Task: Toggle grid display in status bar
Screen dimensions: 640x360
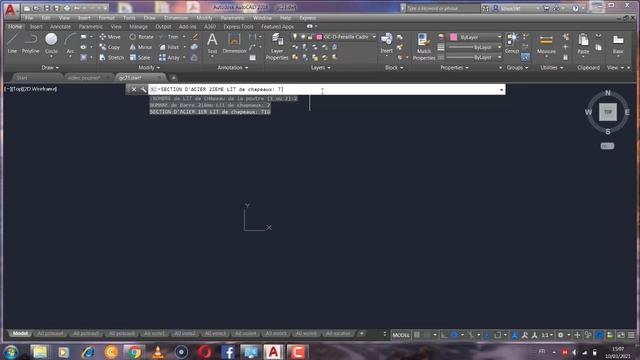Action: click(417, 335)
